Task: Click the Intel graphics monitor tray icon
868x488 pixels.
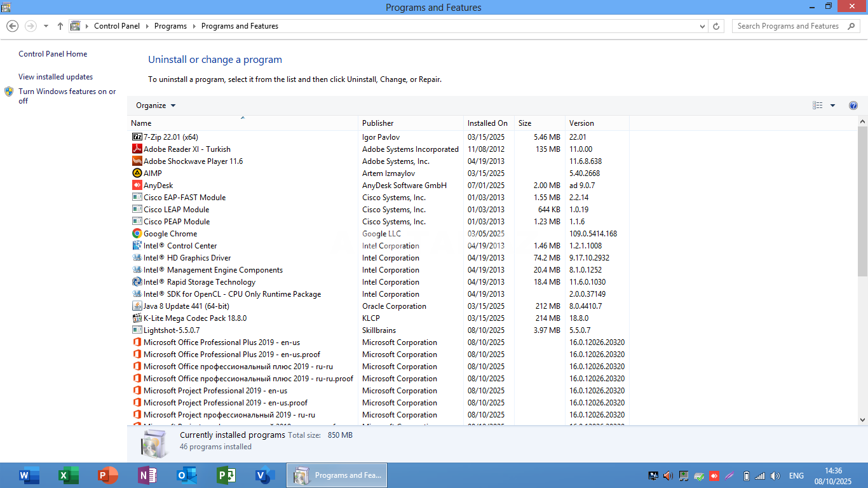Action: point(653,475)
